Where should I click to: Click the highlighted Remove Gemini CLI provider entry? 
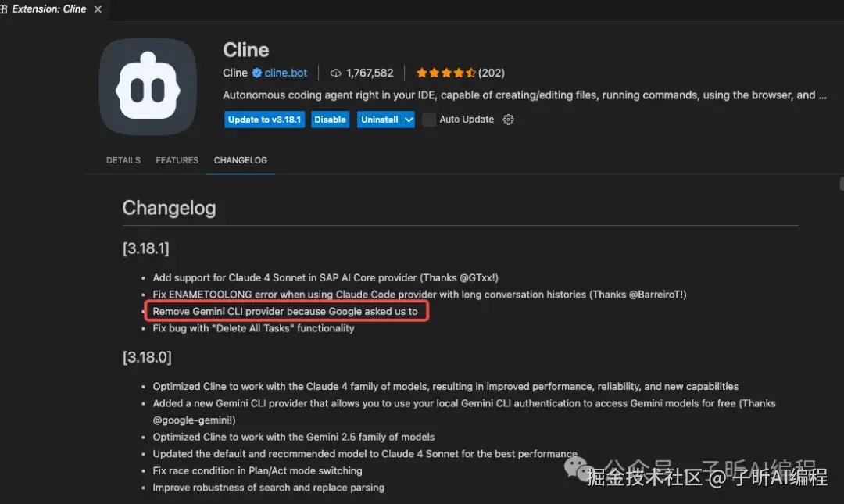coord(285,311)
